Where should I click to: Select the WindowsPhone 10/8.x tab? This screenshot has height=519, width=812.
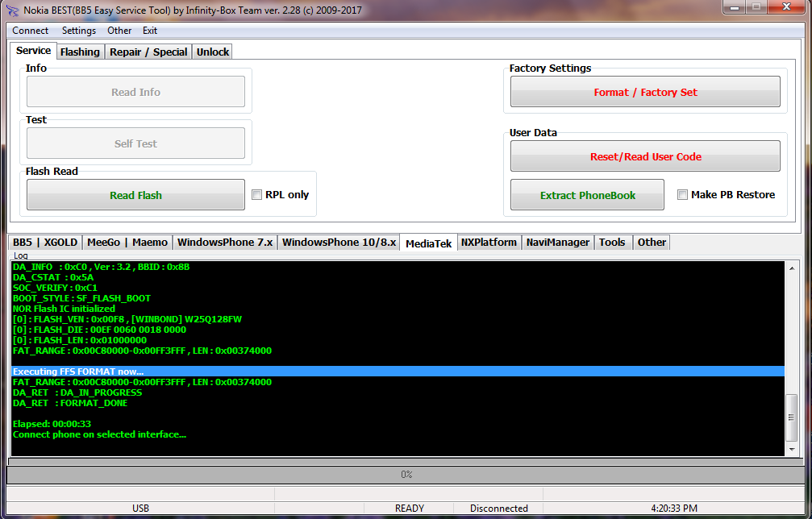pyautogui.click(x=339, y=242)
